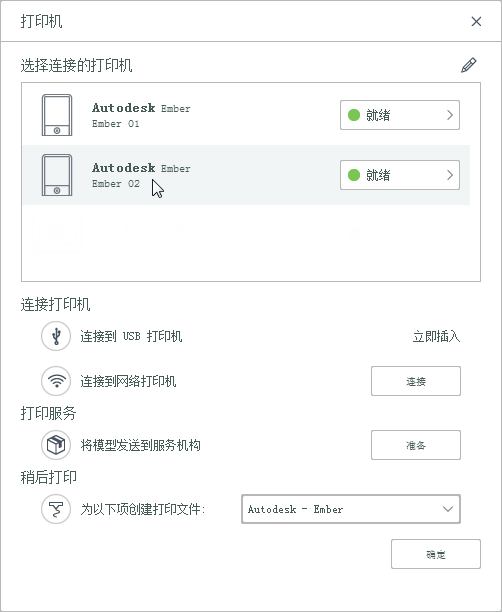Expand the Ember 02 就绪 status chevron
The width and height of the screenshot is (502, 612).
click(x=450, y=175)
